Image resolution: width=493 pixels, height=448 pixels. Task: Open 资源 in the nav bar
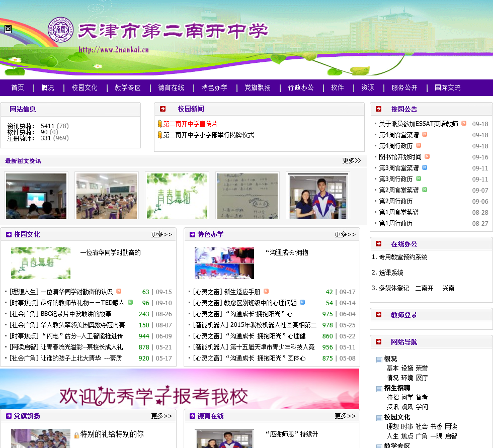368,87
